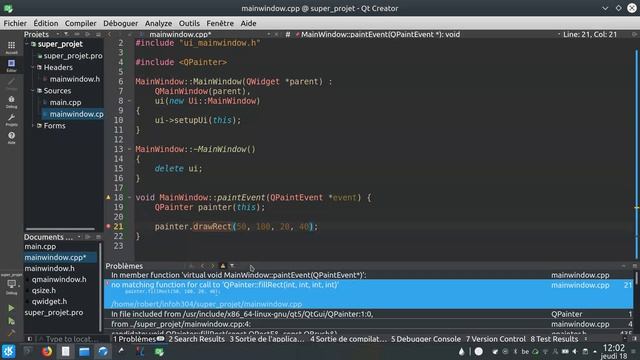Open the Debug mode in left sidebar
This screenshot has width=640, height=360.
click(x=11, y=102)
